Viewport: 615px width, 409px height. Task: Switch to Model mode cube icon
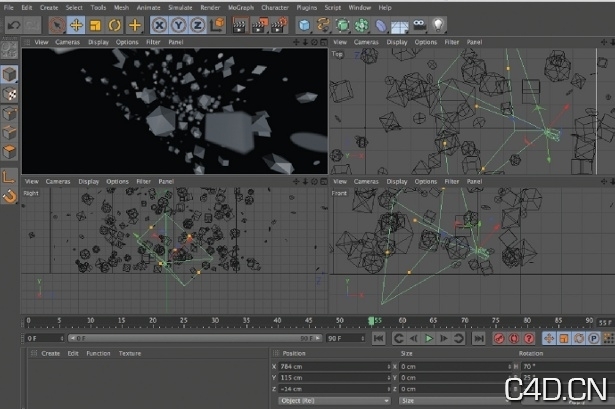click(x=9, y=74)
